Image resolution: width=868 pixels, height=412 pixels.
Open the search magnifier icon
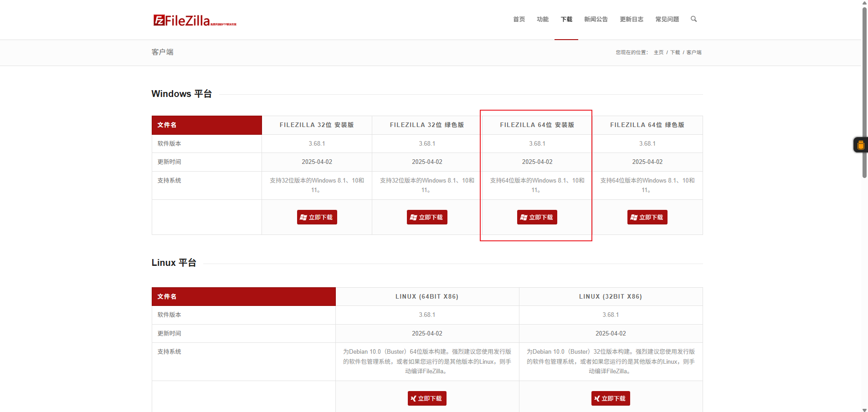point(693,19)
